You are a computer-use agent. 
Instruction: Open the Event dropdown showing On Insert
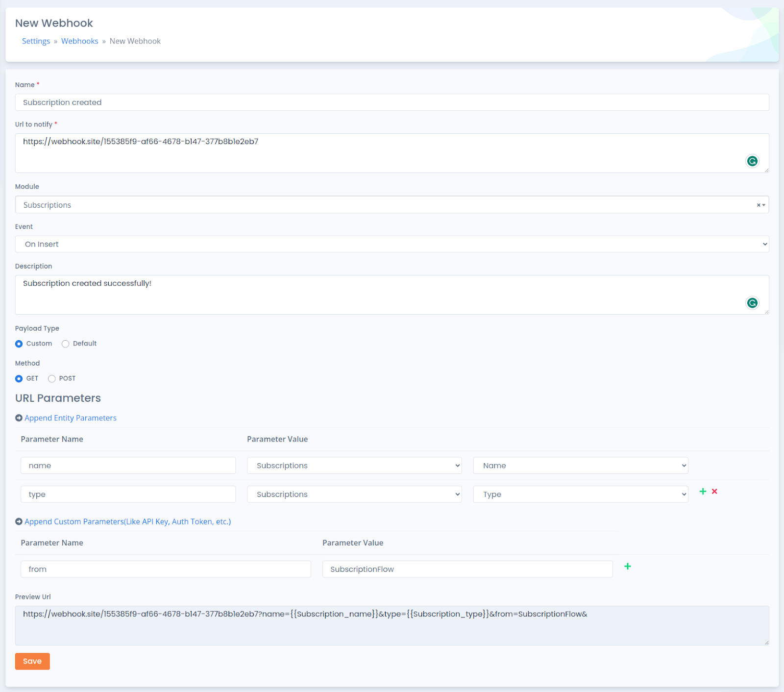point(392,244)
